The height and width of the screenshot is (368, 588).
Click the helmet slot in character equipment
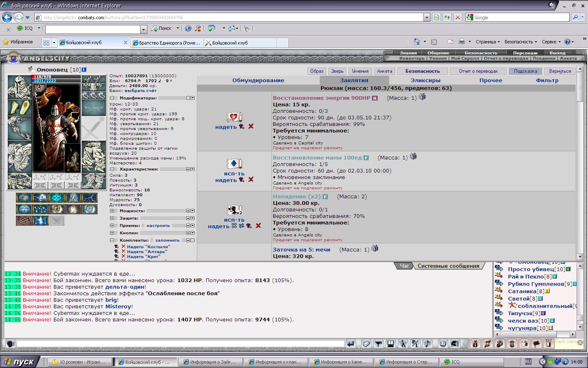(x=19, y=86)
